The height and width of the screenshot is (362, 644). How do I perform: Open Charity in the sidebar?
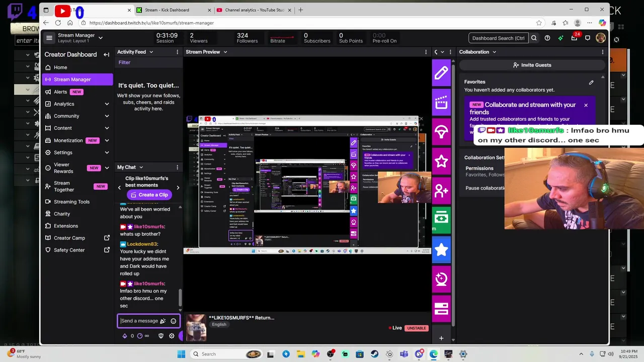pos(78,214)
